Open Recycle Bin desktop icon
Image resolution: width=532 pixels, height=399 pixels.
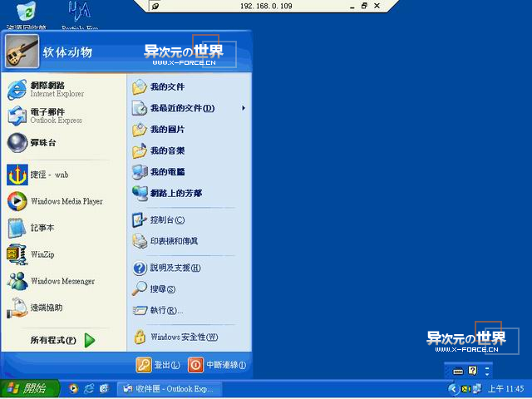[x=27, y=14]
